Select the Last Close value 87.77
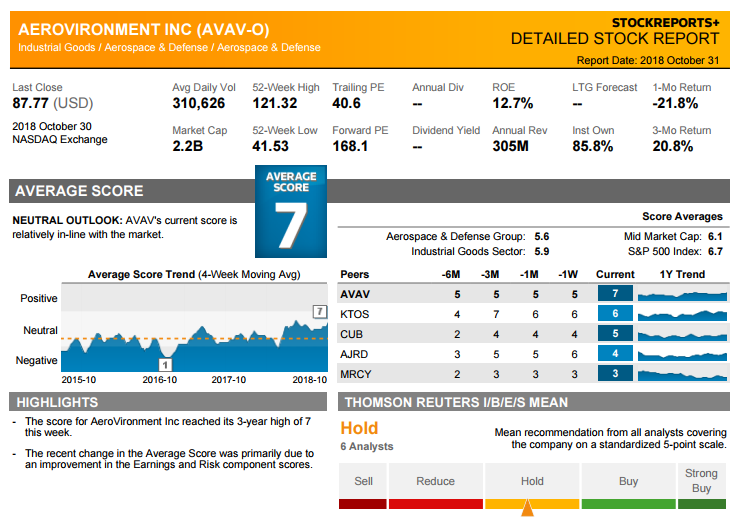The image size is (738, 519). click(x=31, y=103)
